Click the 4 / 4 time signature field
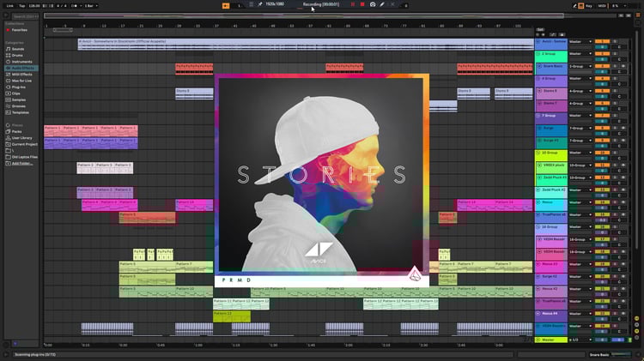 coord(62,6)
